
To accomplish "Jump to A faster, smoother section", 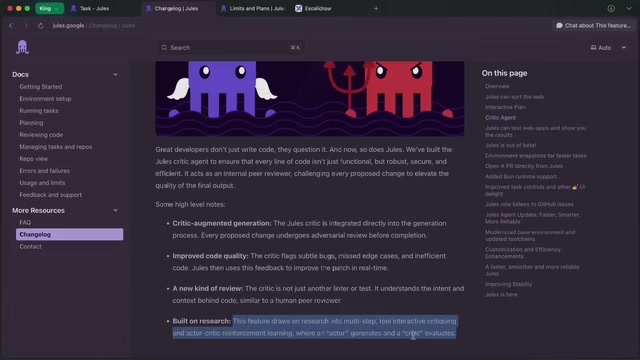I will coord(532,270).
